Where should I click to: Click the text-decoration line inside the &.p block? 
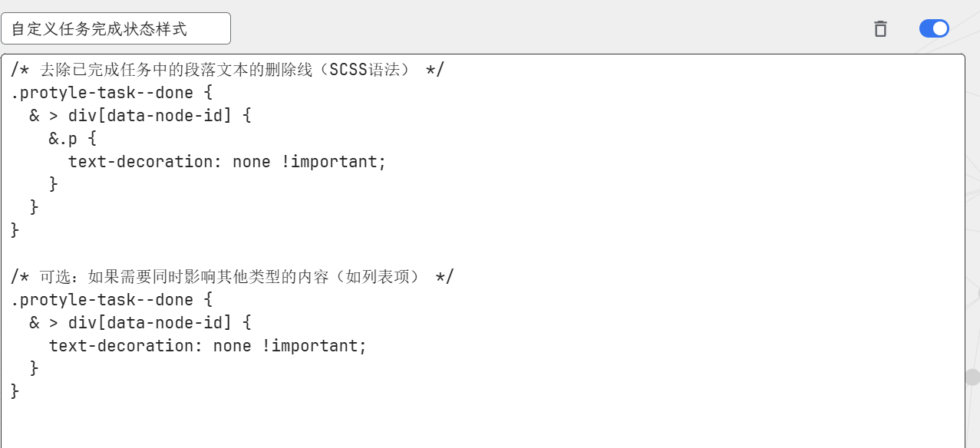point(226,162)
